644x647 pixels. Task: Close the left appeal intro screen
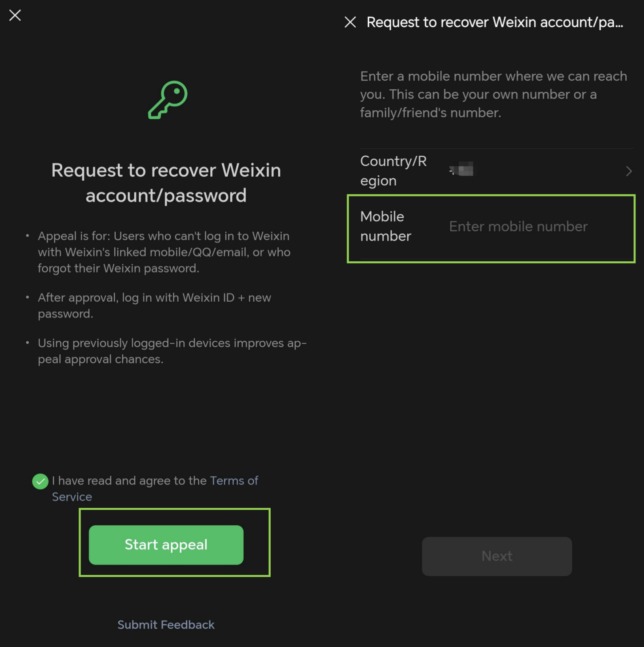click(15, 15)
